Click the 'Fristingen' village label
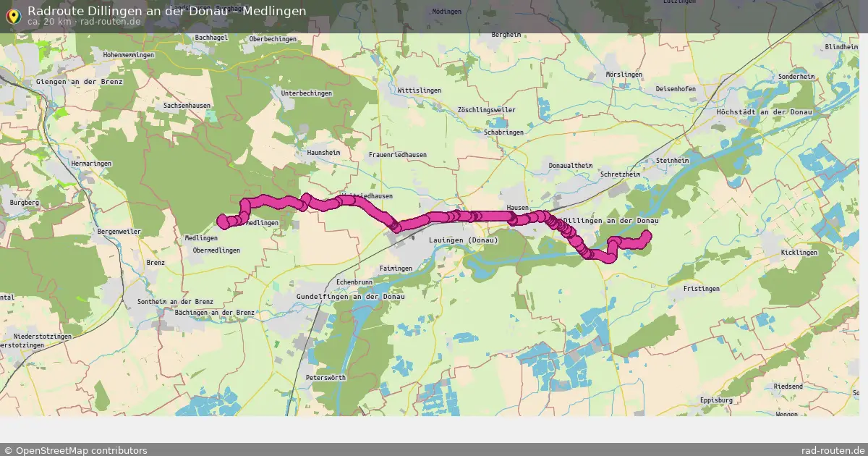Viewport: 868px width, 456px height. (702, 289)
